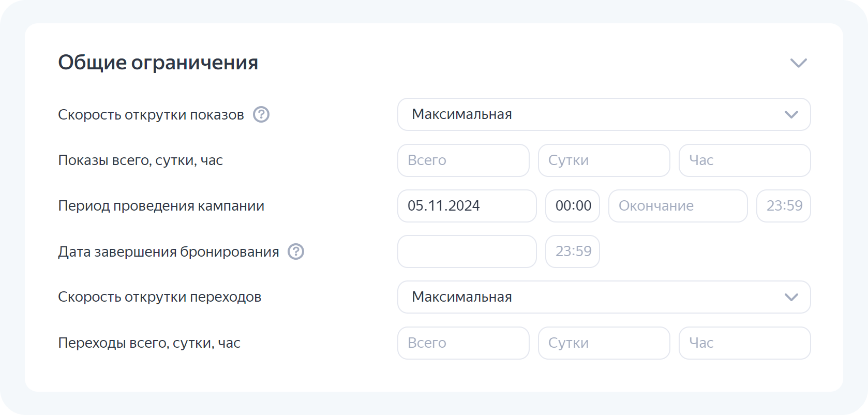
Task: Click help icon beside Дата завершения бронирования
Action: [296, 251]
